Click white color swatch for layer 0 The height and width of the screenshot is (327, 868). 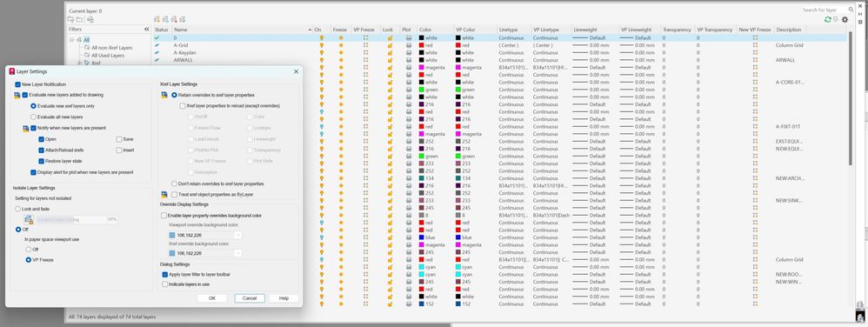(421, 37)
